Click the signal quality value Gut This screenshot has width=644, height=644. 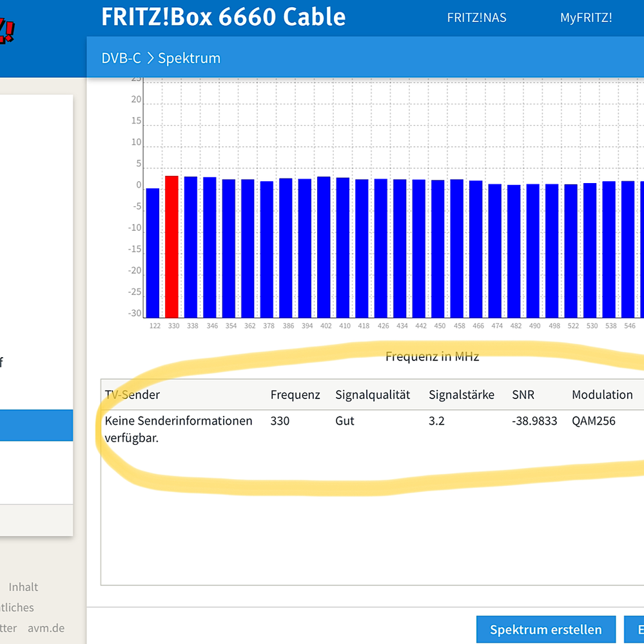(x=345, y=421)
